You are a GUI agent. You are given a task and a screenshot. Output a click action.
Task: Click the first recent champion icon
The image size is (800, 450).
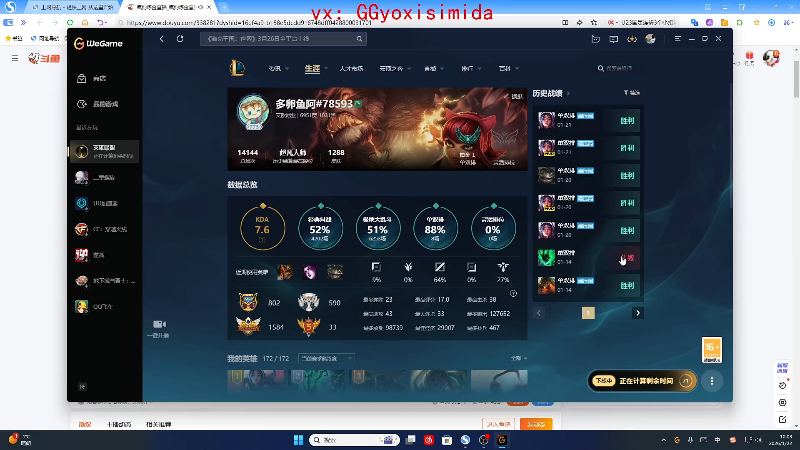[x=285, y=272]
